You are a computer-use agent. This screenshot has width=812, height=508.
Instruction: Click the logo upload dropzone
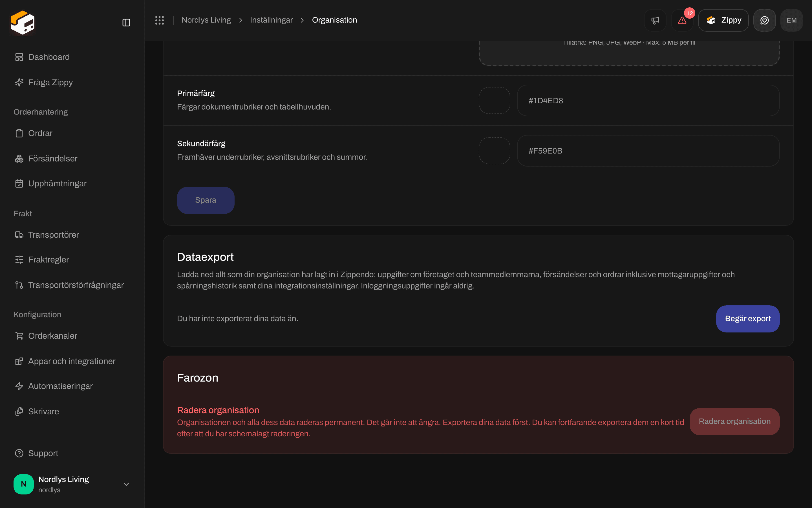tap(629, 53)
